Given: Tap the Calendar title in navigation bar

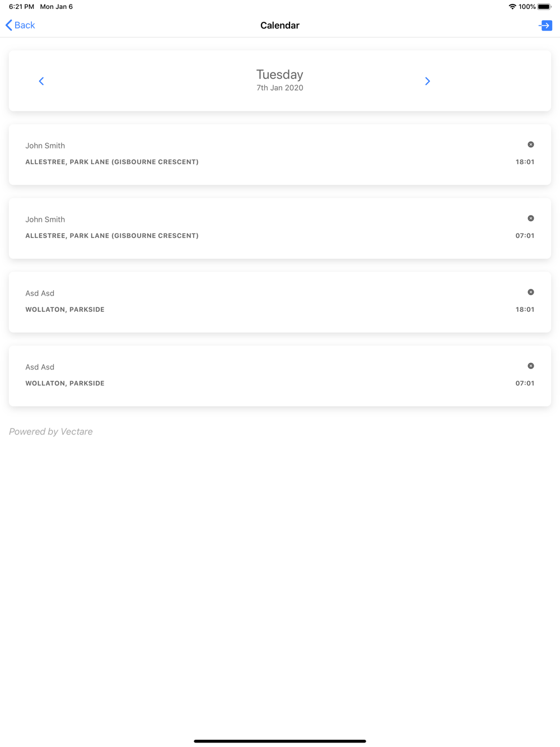Looking at the screenshot, I should click(x=280, y=25).
